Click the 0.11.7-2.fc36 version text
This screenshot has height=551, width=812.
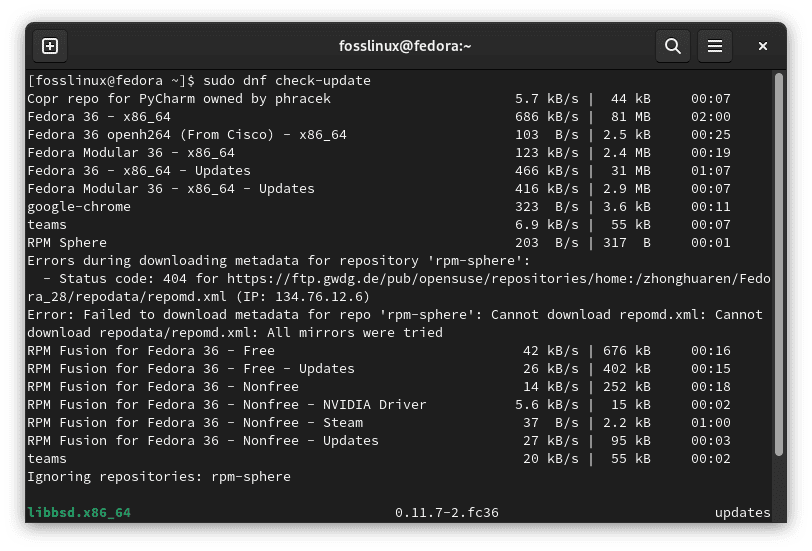tap(446, 513)
